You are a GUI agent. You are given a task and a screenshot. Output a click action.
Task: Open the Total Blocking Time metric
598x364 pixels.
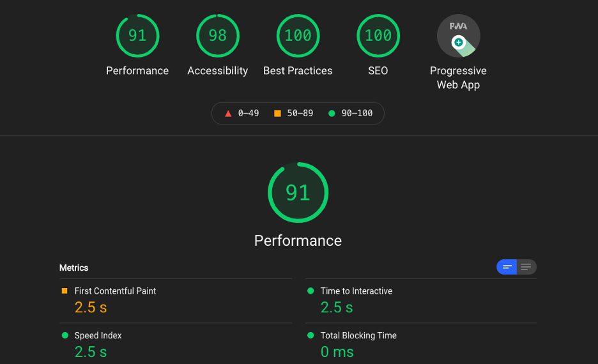pyautogui.click(x=420, y=344)
